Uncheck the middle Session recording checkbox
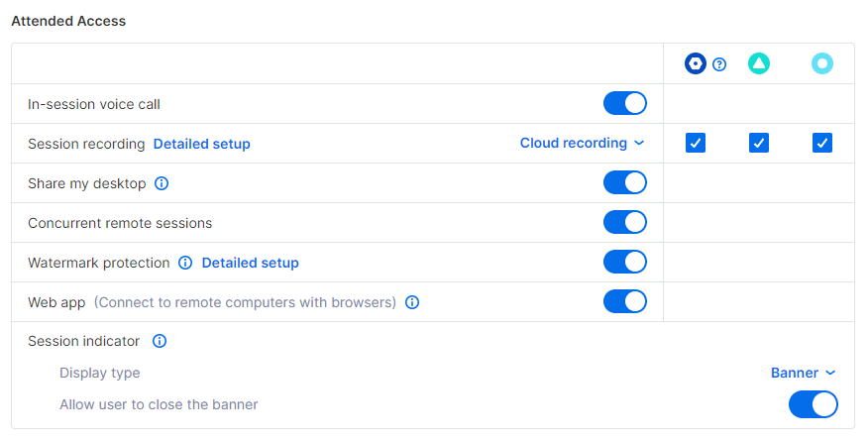This screenshot has width=868, height=440. tap(758, 143)
